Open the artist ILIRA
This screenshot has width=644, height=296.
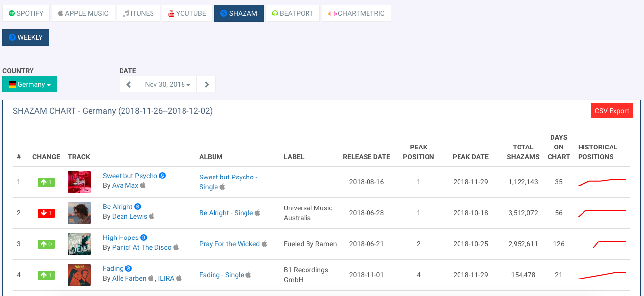tap(166, 278)
